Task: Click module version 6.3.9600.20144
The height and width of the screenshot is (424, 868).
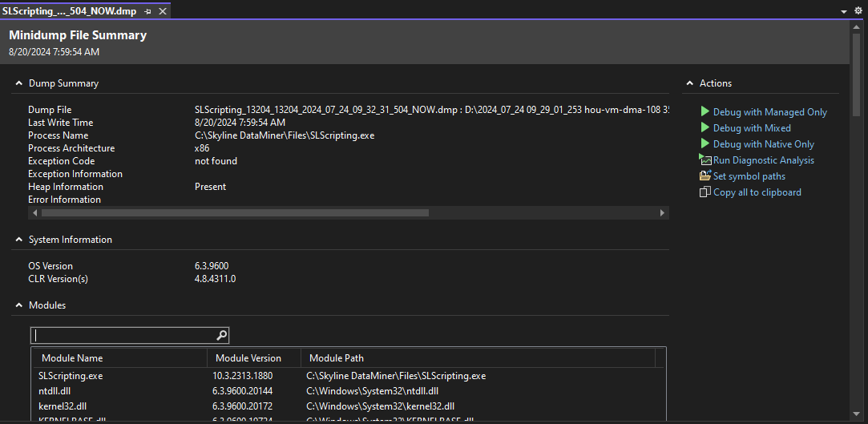Action: tap(242, 391)
